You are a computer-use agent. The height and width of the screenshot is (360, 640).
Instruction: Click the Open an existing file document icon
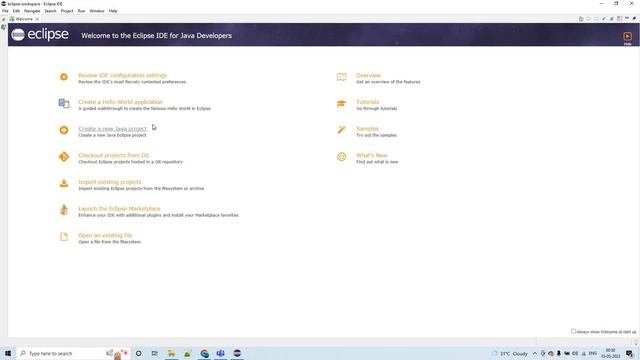(x=64, y=237)
